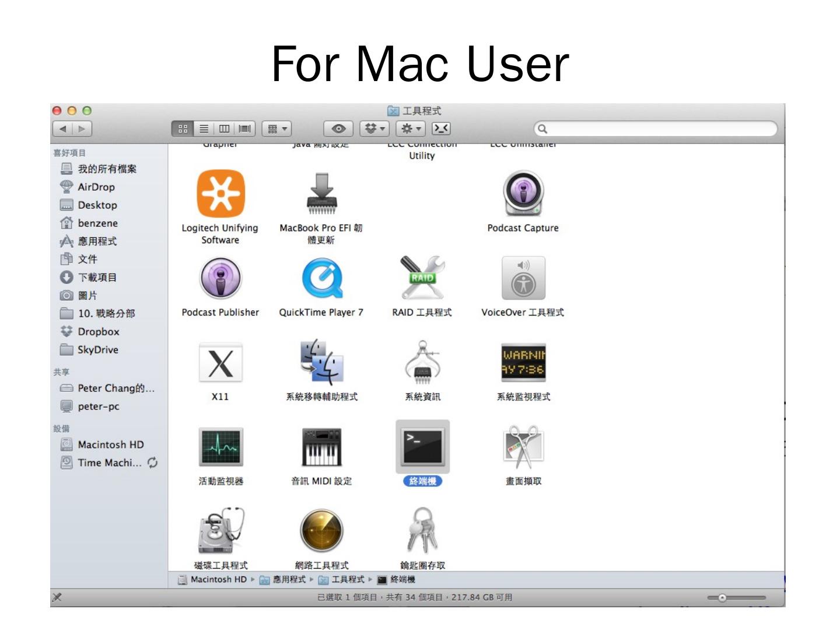The width and height of the screenshot is (840, 630).
Task: Select the X11 application icon
Action: point(220,363)
